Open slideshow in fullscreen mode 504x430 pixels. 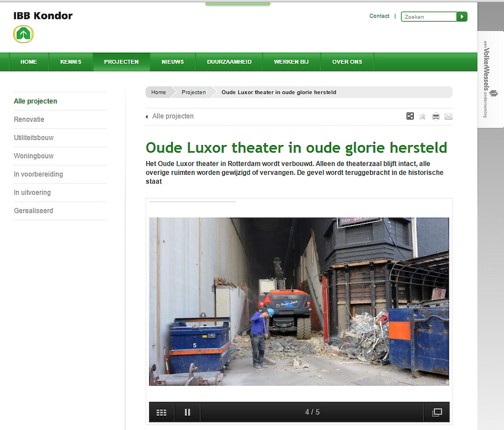(x=437, y=412)
